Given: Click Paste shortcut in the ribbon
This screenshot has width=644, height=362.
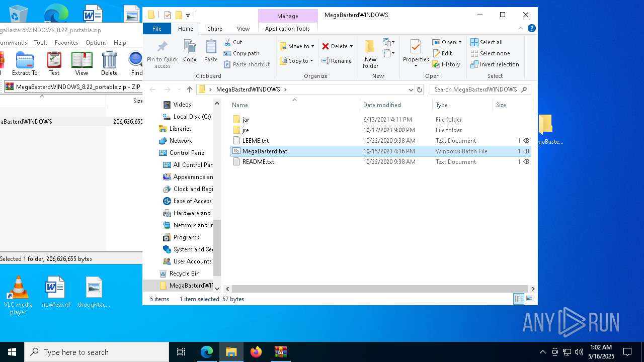Looking at the screenshot, I should pos(247,64).
